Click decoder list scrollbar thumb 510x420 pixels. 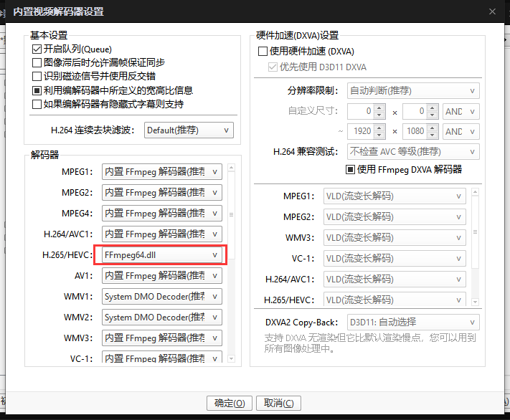(231, 214)
